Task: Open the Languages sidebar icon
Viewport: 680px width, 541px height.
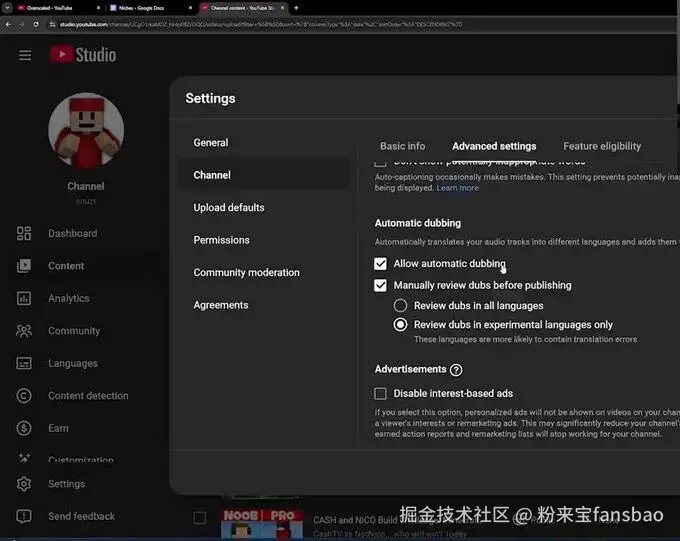Action: click(x=24, y=363)
